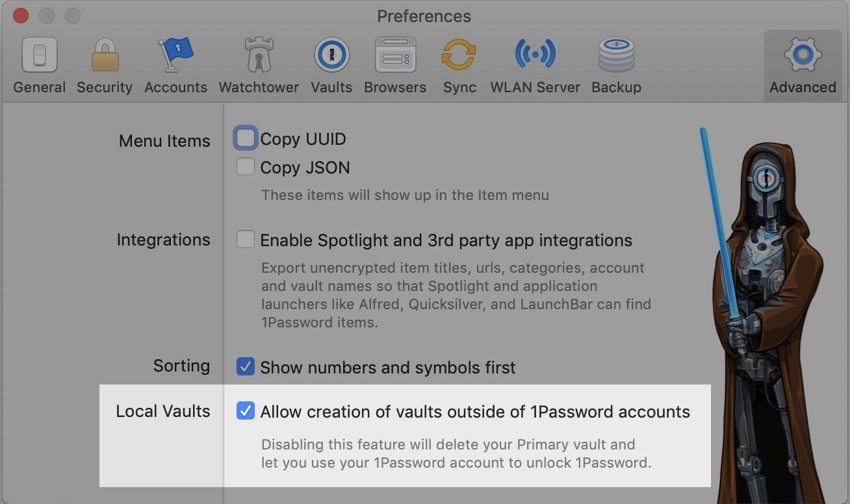Open the General preferences switch icon

[x=40, y=55]
